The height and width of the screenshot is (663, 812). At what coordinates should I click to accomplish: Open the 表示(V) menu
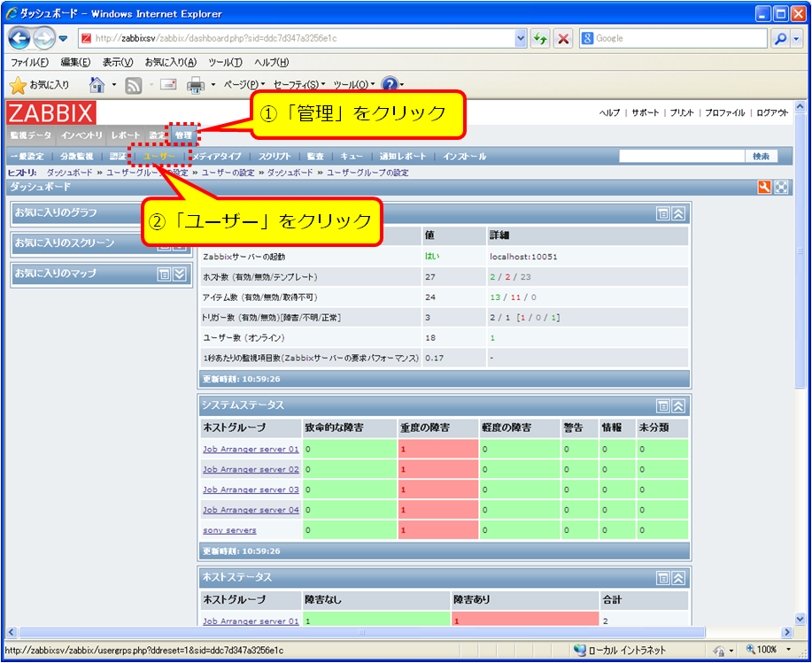pyautogui.click(x=118, y=62)
